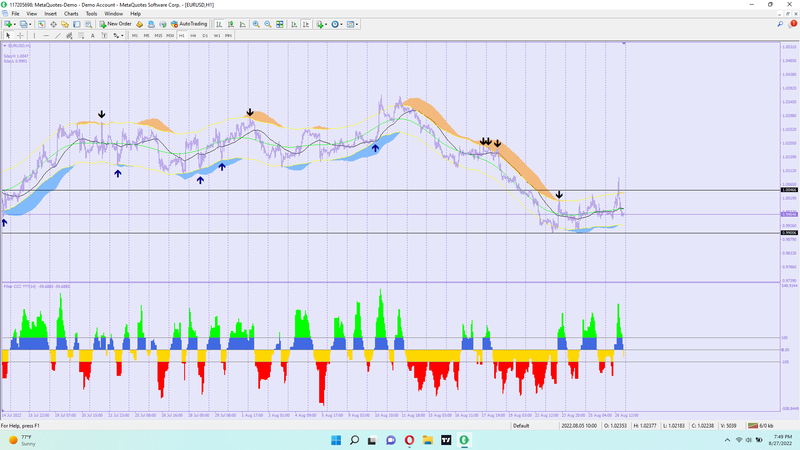Click the zoom out magnifier icon
800x450 pixels.
coord(268,23)
